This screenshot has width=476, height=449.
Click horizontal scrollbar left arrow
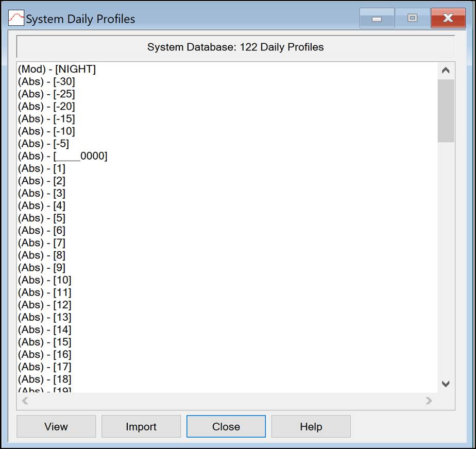25,401
